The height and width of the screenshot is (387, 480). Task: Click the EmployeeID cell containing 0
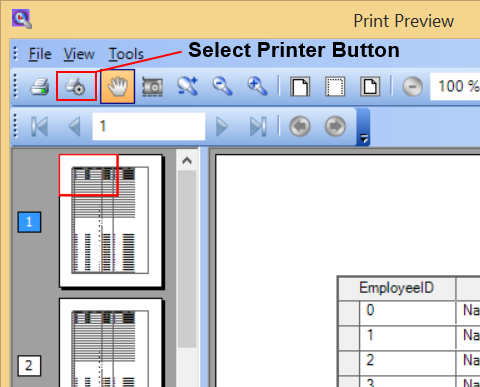tap(407, 312)
